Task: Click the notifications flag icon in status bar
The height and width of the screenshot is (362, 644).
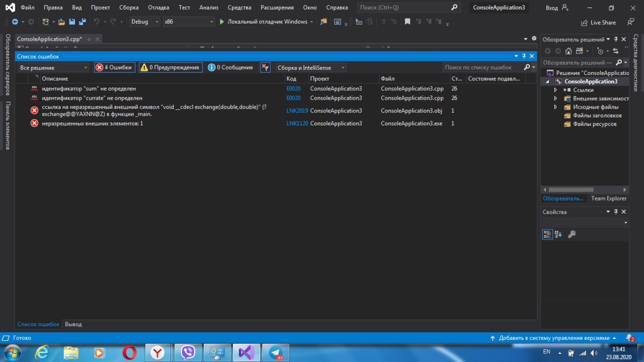Action: click(630, 338)
